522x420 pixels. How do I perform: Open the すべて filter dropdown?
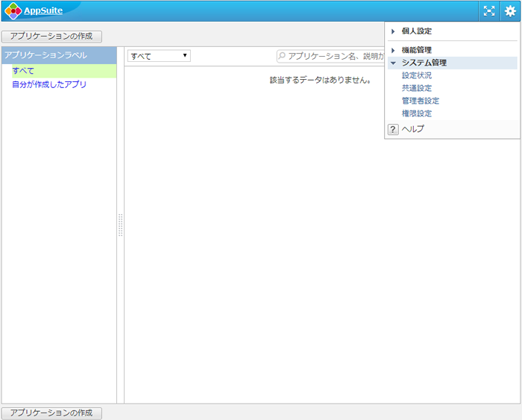pos(159,56)
